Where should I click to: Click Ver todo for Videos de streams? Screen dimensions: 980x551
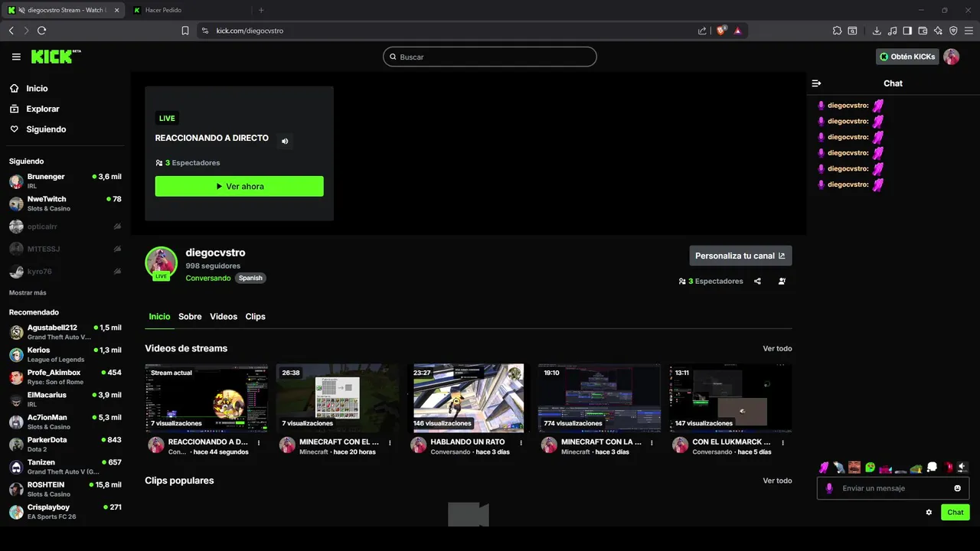click(x=777, y=348)
